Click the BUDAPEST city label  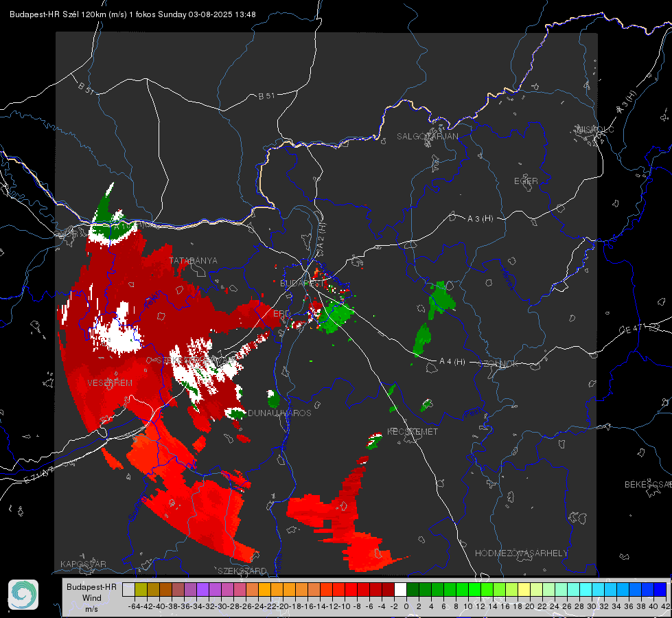tap(302, 284)
